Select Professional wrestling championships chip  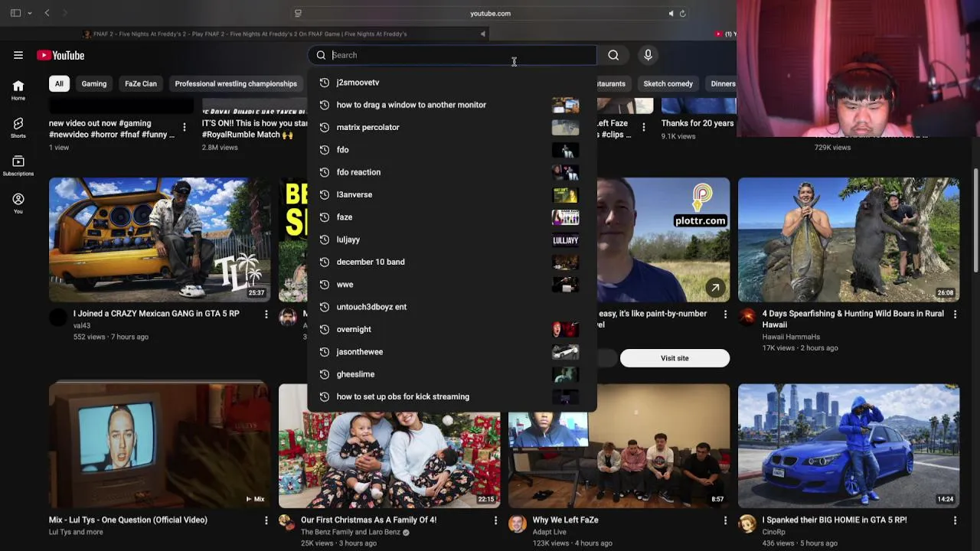coord(236,83)
